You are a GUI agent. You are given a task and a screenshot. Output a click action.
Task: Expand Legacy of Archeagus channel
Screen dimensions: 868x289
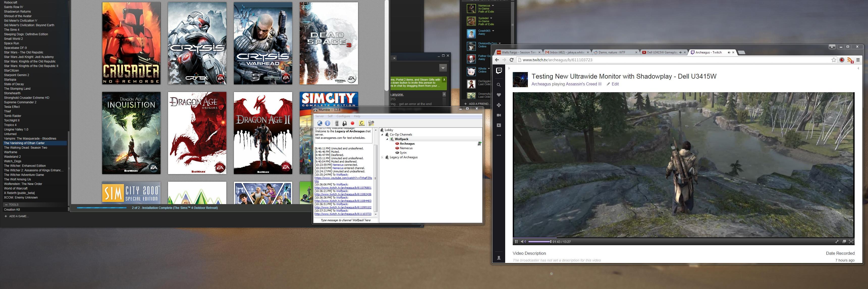pos(383,157)
